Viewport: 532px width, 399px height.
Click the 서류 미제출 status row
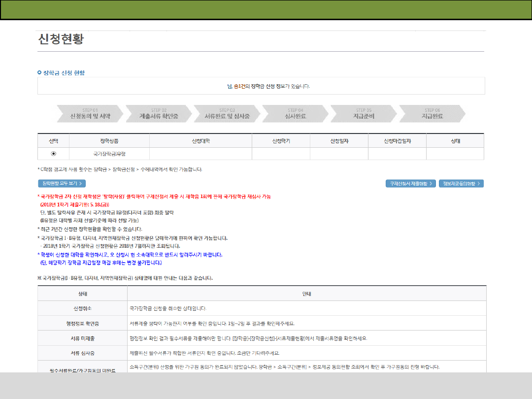pos(82,338)
